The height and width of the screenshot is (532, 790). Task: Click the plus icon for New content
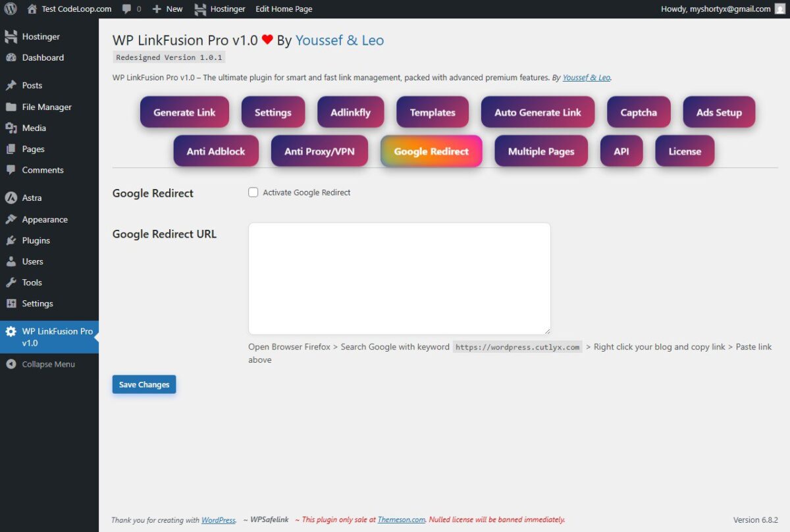click(x=157, y=9)
